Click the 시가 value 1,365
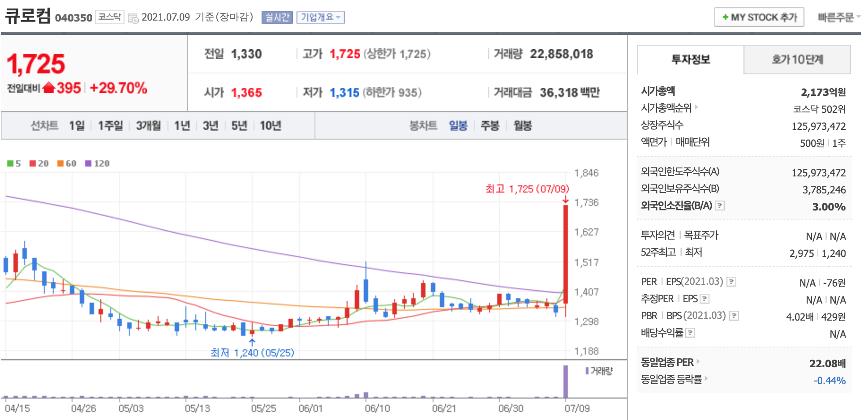The image size is (868, 420). [246, 93]
